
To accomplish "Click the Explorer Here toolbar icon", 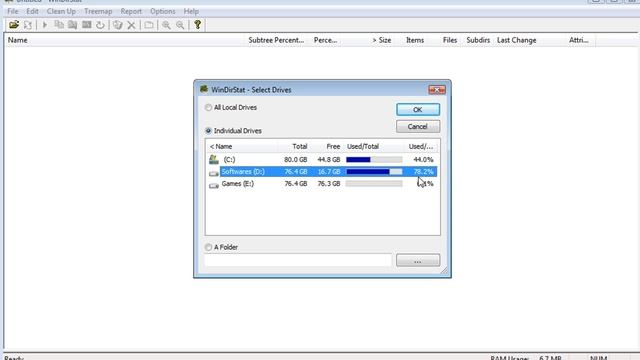I will [x=73, y=25].
